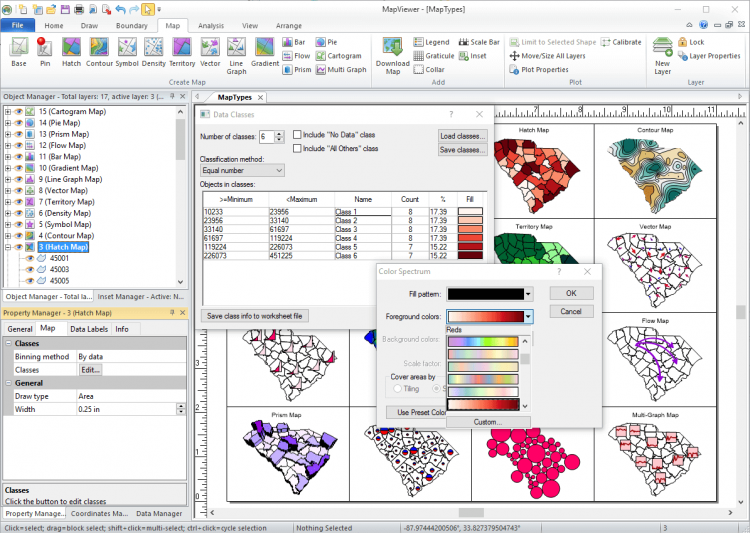Click the Custom button in color list
This screenshot has height=533, width=750.
pos(488,422)
